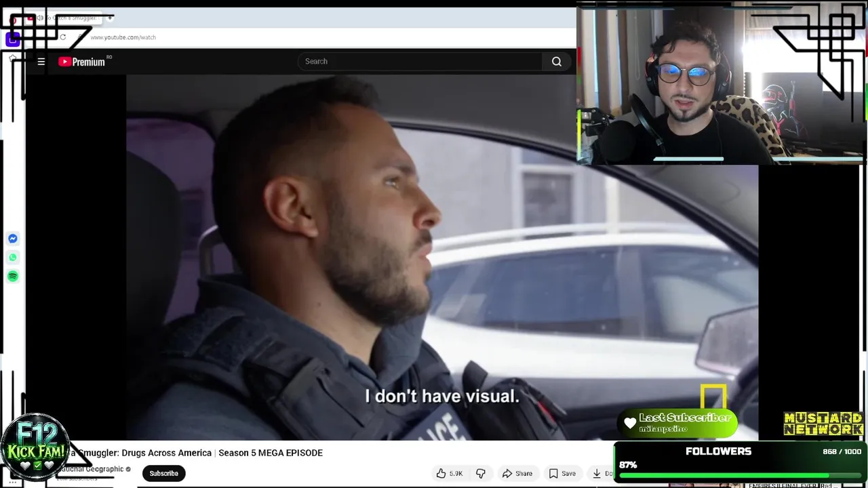This screenshot has height=488, width=868.
Task: Open a new browser tab with plus
Action: point(110,18)
